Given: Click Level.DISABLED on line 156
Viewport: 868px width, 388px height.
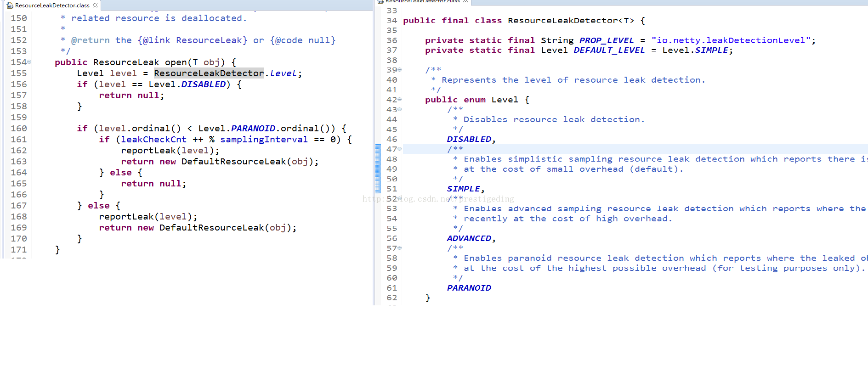Looking at the screenshot, I should pyautogui.click(x=187, y=84).
